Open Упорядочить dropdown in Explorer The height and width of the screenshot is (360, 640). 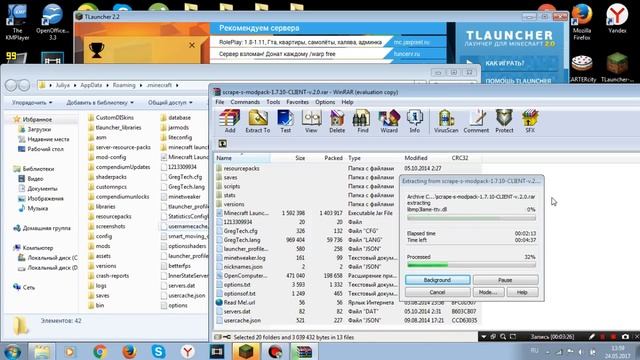click(x=32, y=102)
